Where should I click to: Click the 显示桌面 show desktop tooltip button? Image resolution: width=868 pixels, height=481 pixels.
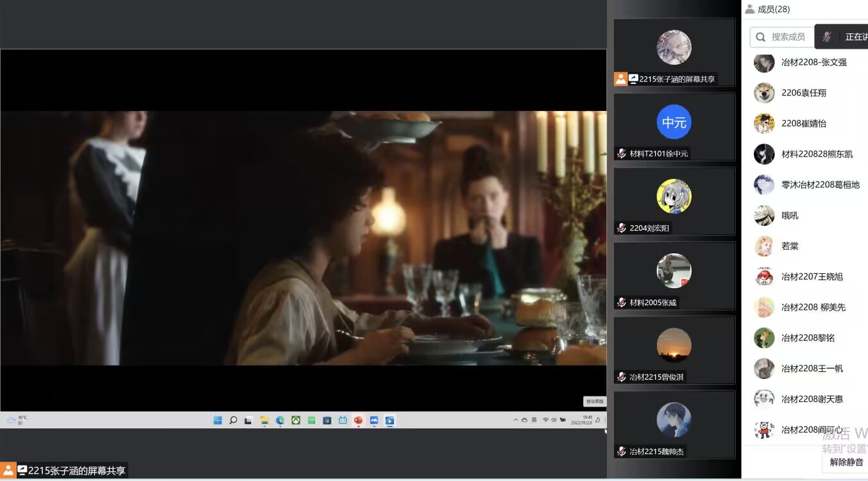coord(594,401)
